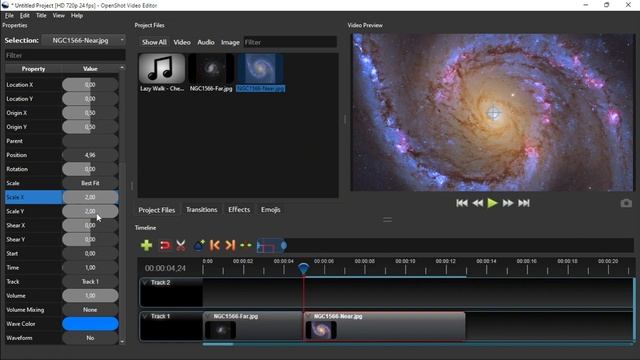Click the Location X value slider
The image size is (640, 360).
tap(90, 84)
